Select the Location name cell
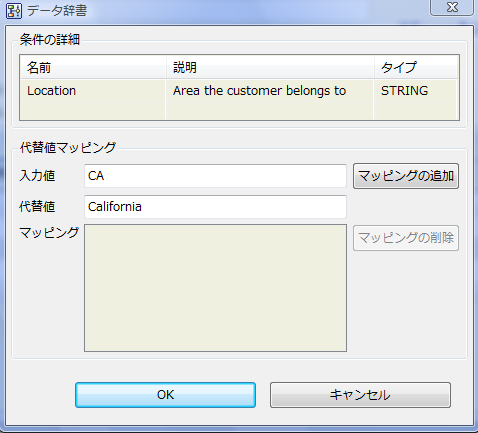Viewport: 478px width, 433px height. coord(93,91)
